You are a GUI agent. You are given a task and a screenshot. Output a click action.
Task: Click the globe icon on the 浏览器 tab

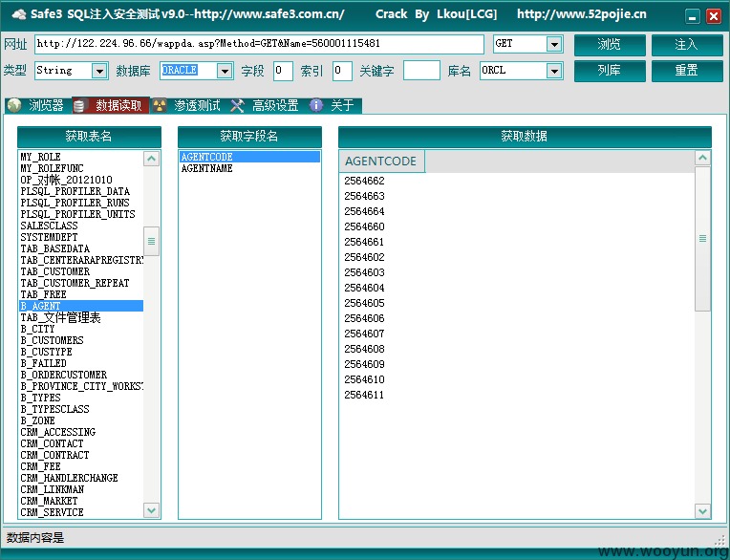[x=14, y=106]
